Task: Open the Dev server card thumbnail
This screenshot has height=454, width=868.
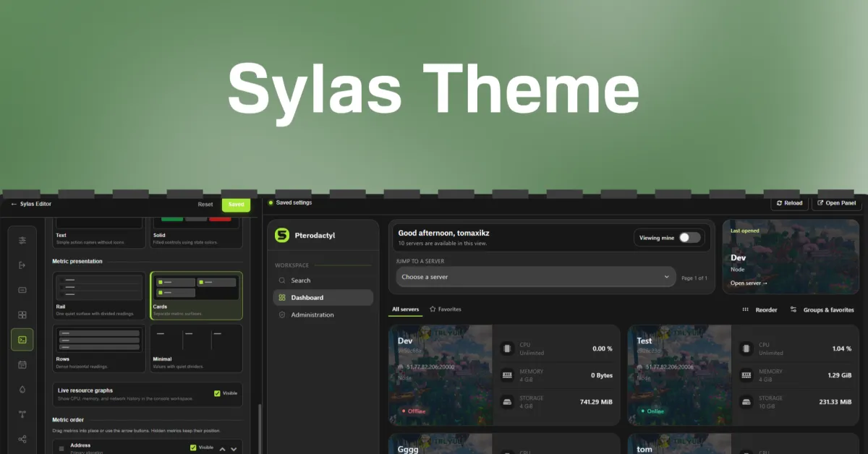Action: coord(441,375)
